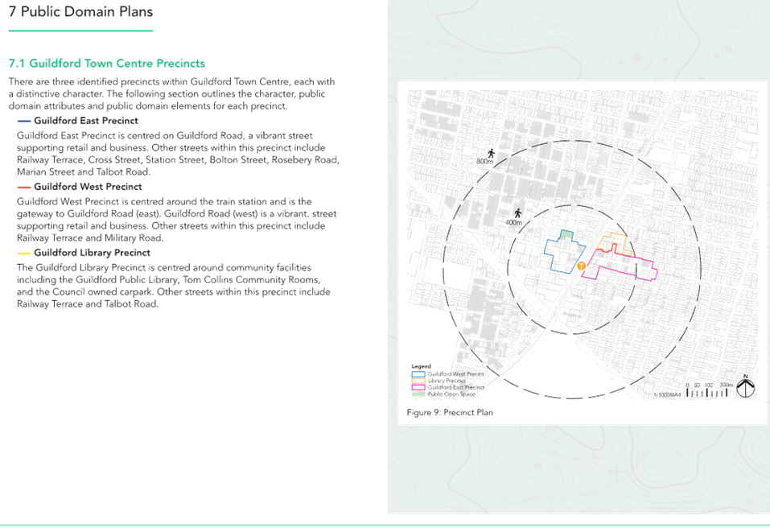Viewport: 770px width, 532px height.
Task: Click the 'Legend' title on the map
Action: tap(421, 366)
